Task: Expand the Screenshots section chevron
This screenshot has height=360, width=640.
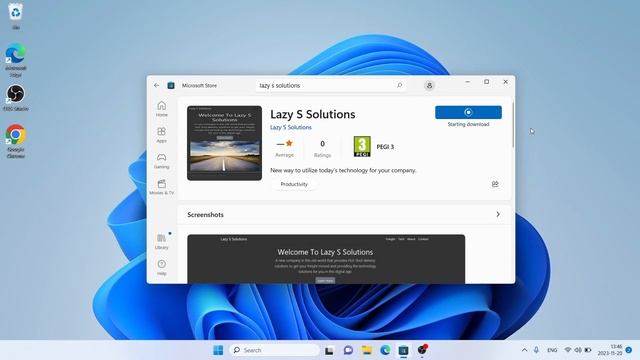Action: (498, 214)
